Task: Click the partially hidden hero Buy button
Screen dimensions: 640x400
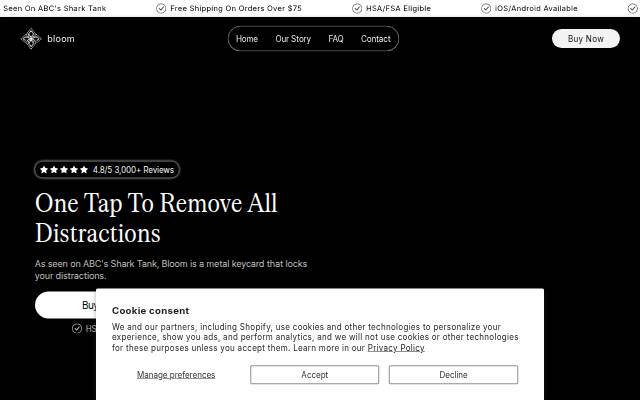Action: point(66,305)
